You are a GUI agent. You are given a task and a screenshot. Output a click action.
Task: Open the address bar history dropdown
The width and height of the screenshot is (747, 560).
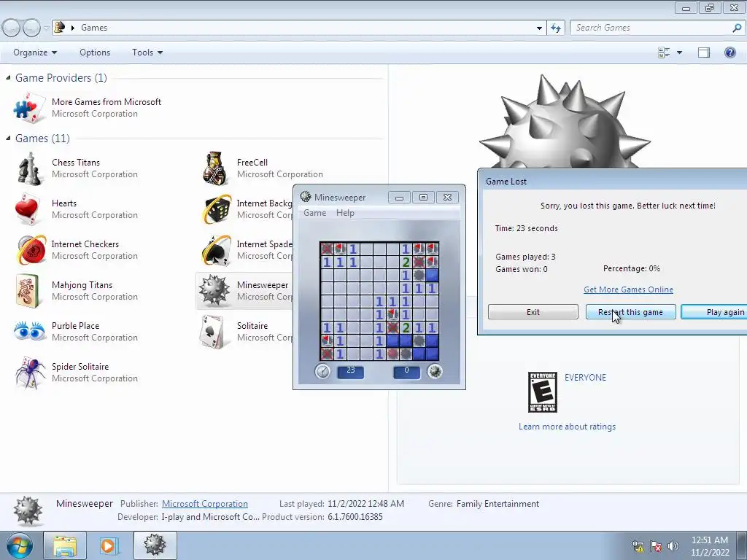coord(539,28)
